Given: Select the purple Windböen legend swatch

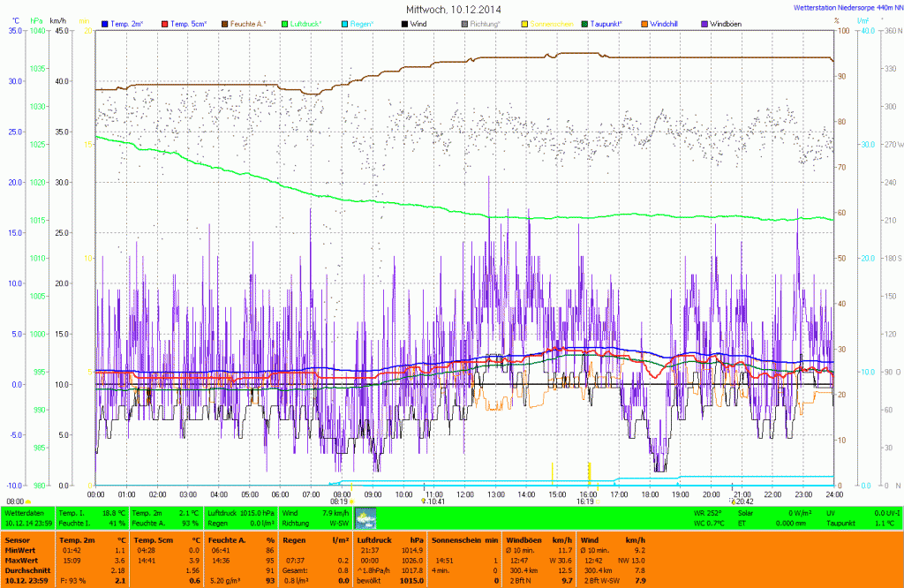Looking at the screenshot, I should 706,23.
